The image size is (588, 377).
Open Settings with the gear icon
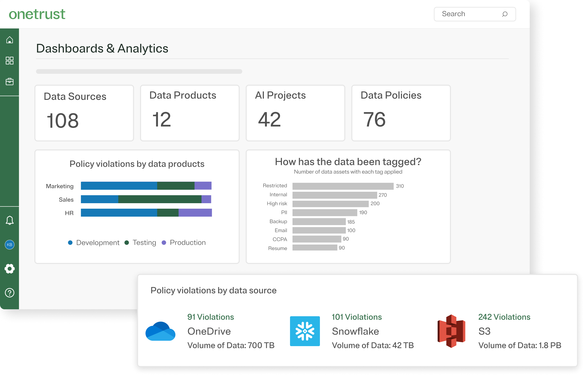coord(9,268)
